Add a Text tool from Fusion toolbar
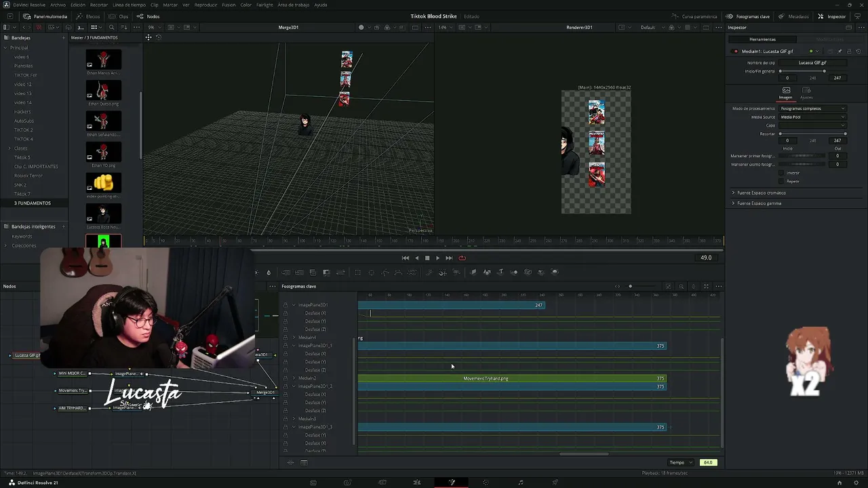The image size is (868, 488). 500,272
